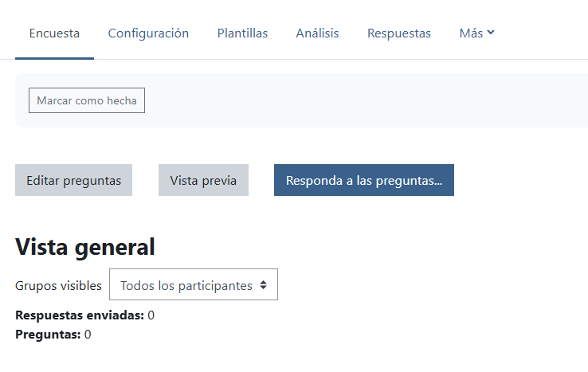
Task: Expand the Más dropdown menu
Action: [x=476, y=33]
